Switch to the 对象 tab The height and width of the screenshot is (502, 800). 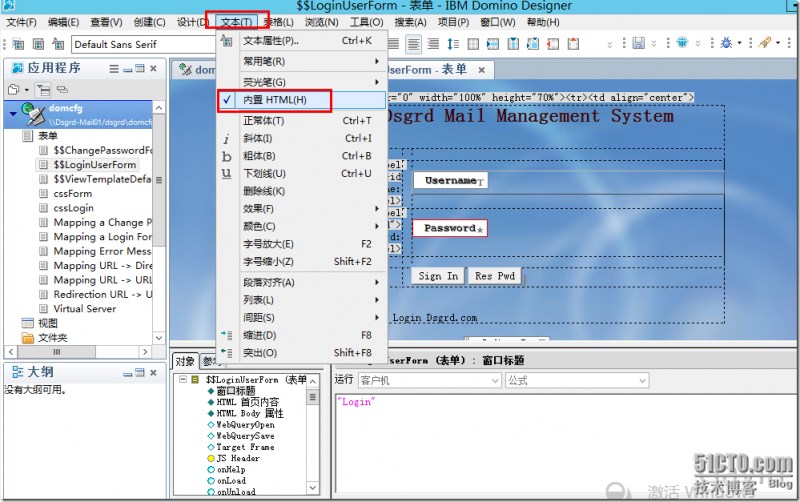click(185, 361)
